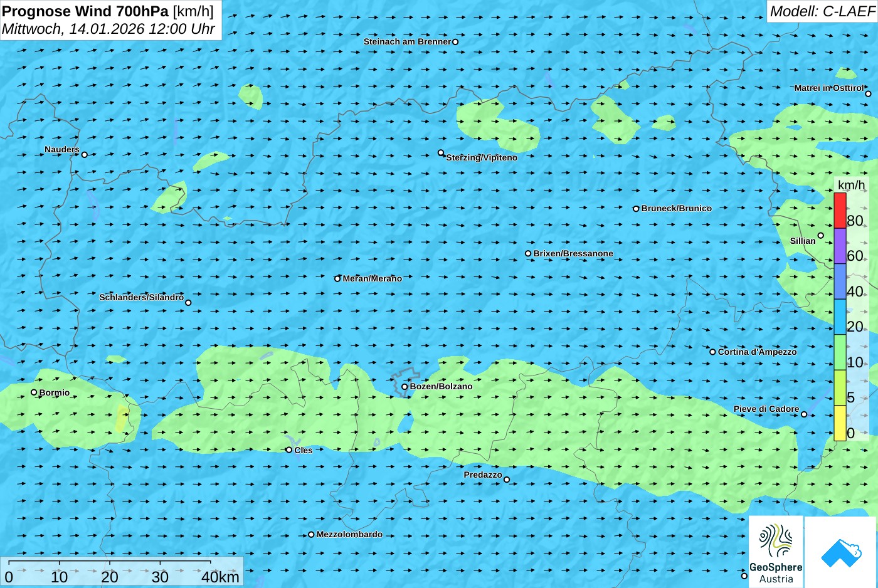This screenshot has width=878, height=588.
Task: Click the Schlanders/Silandro label text
Action: (x=141, y=297)
